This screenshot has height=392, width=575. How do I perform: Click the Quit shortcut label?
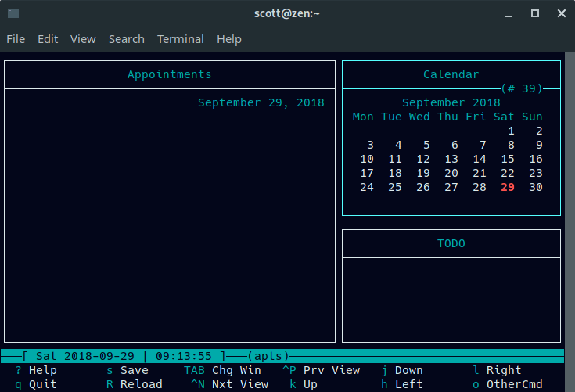click(42, 384)
